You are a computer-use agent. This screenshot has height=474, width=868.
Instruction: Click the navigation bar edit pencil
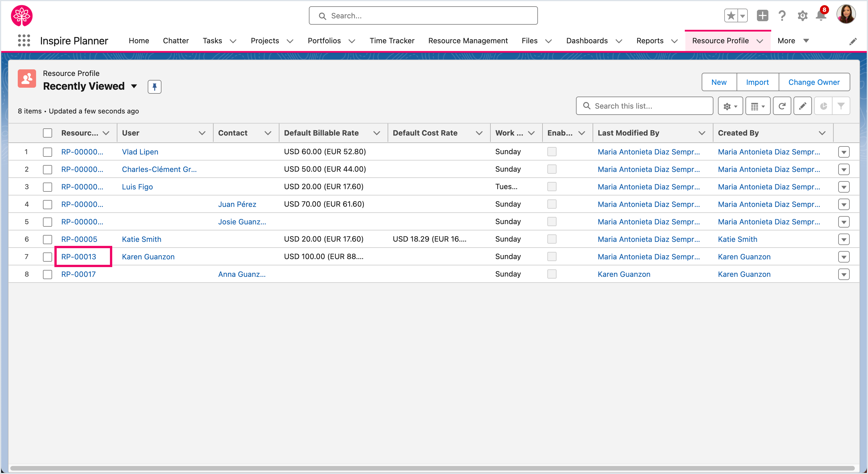[853, 41]
